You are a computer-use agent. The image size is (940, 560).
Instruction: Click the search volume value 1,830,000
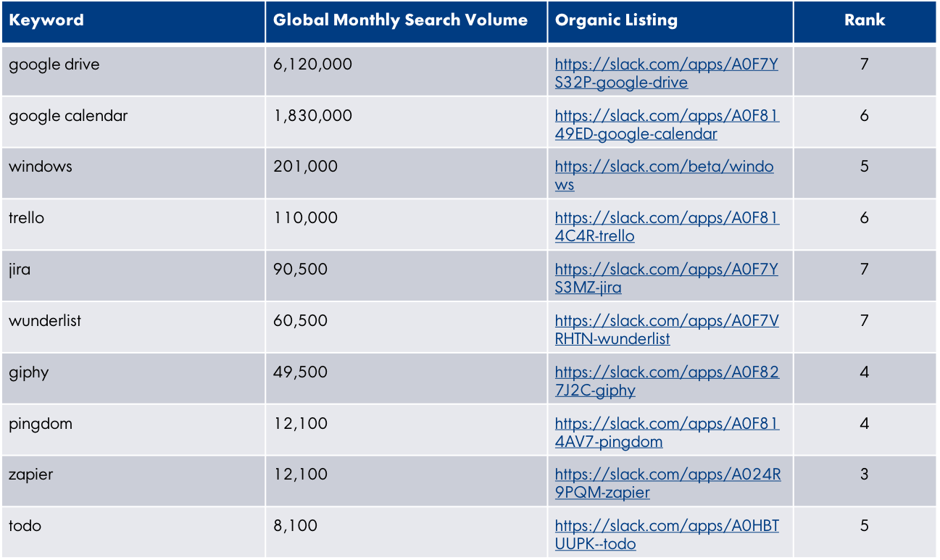[x=312, y=116]
